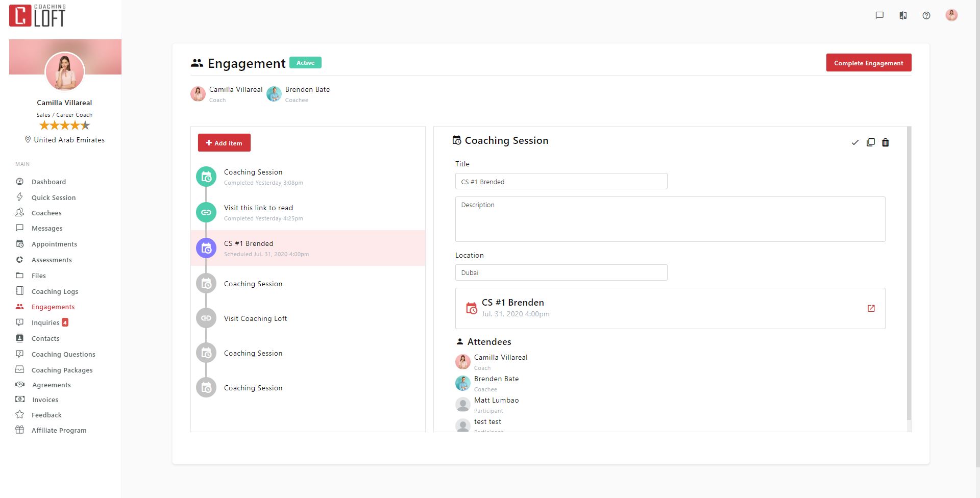Click into the Description text area

coord(670,219)
